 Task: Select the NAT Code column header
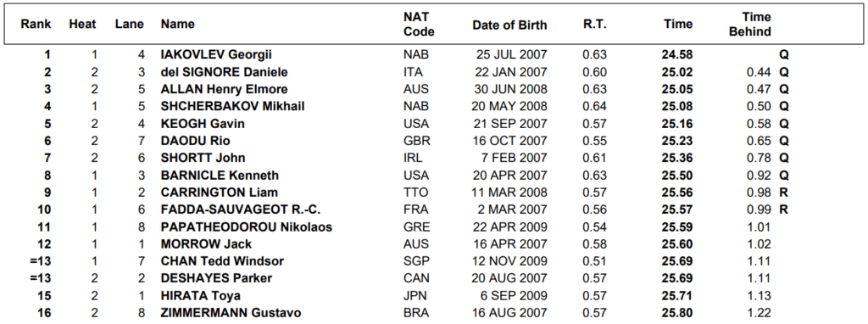click(x=419, y=25)
